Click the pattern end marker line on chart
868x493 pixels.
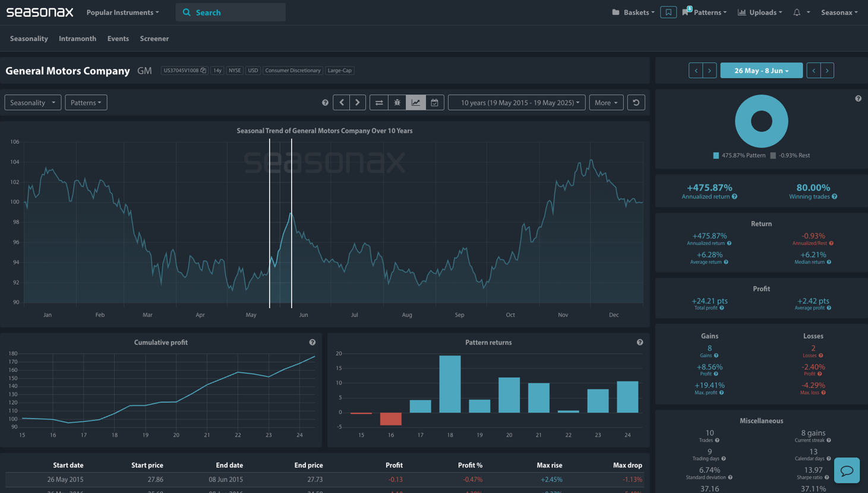point(292,223)
